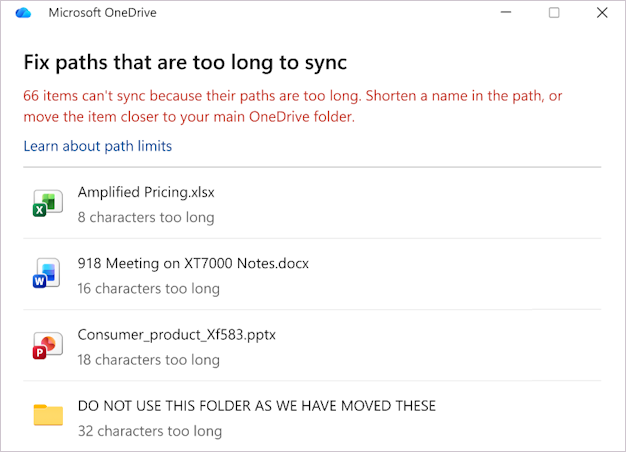Image resolution: width=626 pixels, height=452 pixels.
Task: Select DO NOT USE THIS FOLDER entry
Action: [257, 406]
